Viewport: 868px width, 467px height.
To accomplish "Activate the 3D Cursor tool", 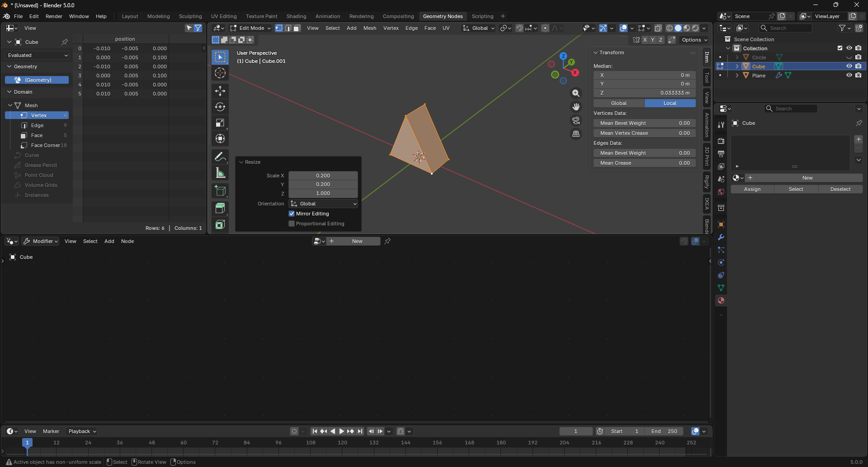I will 220,73.
